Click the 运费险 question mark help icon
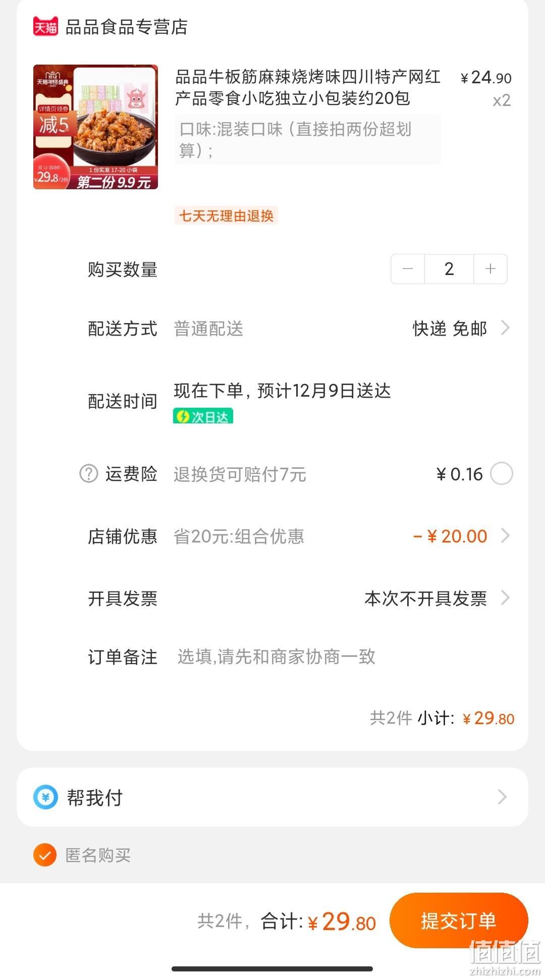Viewport: 545px width, 980px height. 89,474
